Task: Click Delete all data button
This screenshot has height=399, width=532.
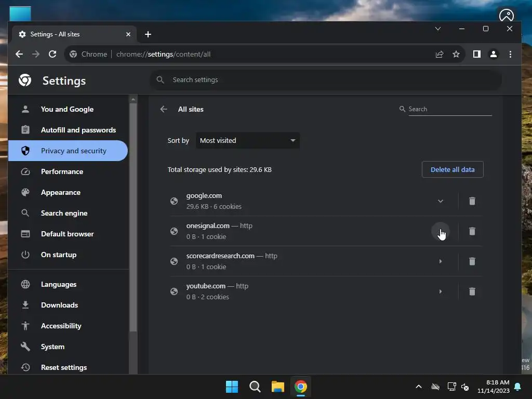Action: click(453, 170)
